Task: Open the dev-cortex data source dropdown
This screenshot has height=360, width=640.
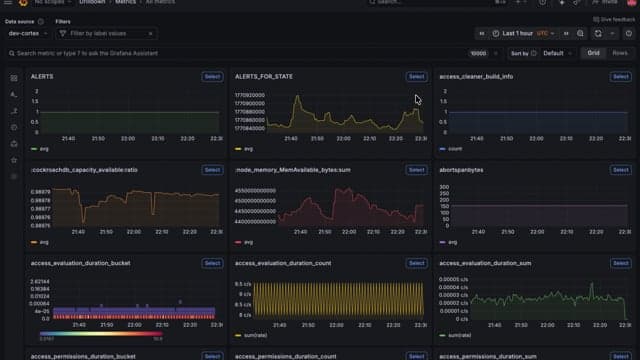Action: [27, 33]
